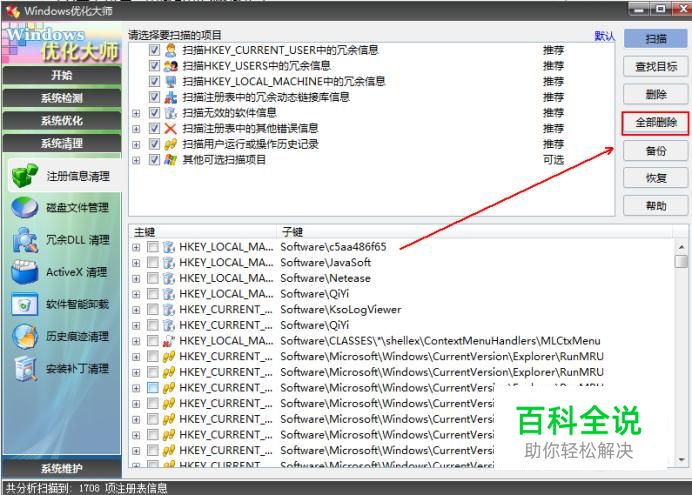Viewport: 692px width, 495px height.
Task: Click icon of Software\JavaSoft result
Action: tap(169, 262)
